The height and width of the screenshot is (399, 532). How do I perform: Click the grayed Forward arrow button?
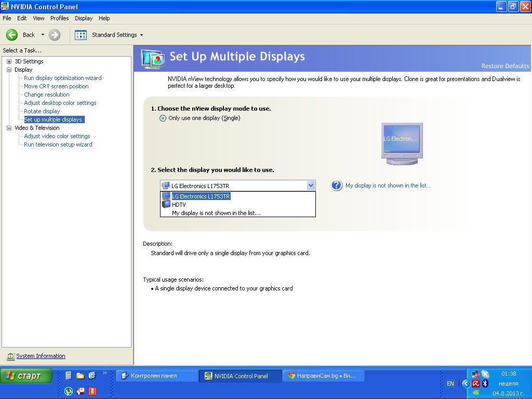click(x=54, y=35)
